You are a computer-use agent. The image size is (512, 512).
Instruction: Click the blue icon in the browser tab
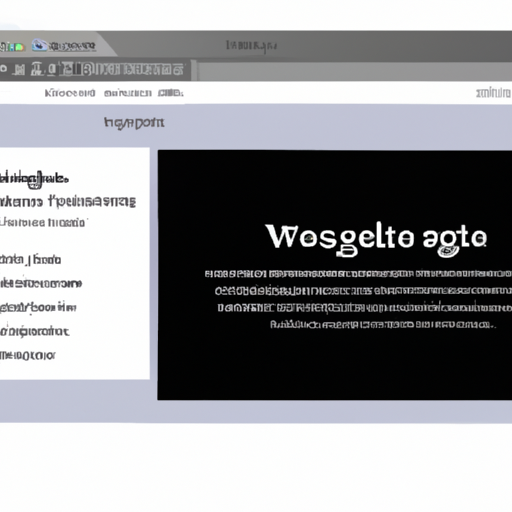39,45
